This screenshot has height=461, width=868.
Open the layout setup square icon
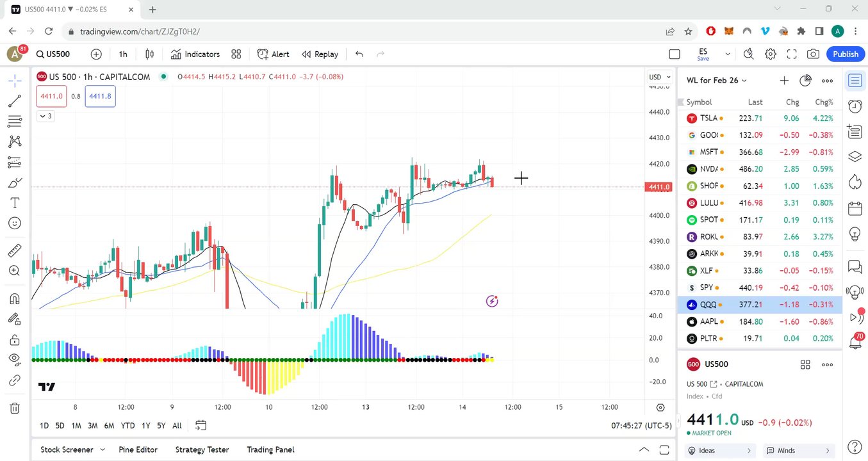pos(675,54)
